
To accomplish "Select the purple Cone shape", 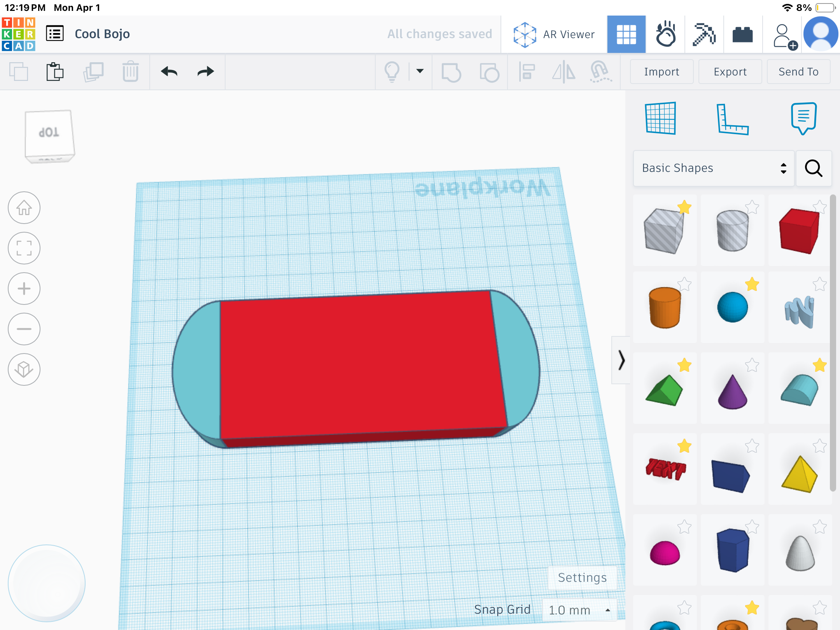I will click(732, 392).
